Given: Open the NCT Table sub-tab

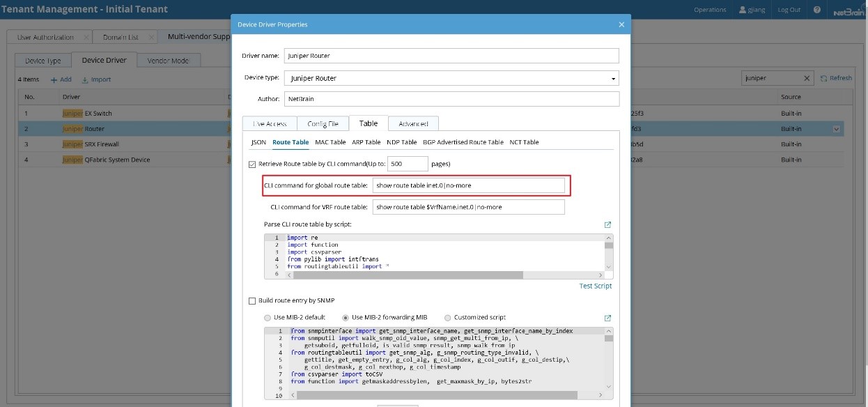Looking at the screenshot, I should pyautogui.click(x=524, y=142).
